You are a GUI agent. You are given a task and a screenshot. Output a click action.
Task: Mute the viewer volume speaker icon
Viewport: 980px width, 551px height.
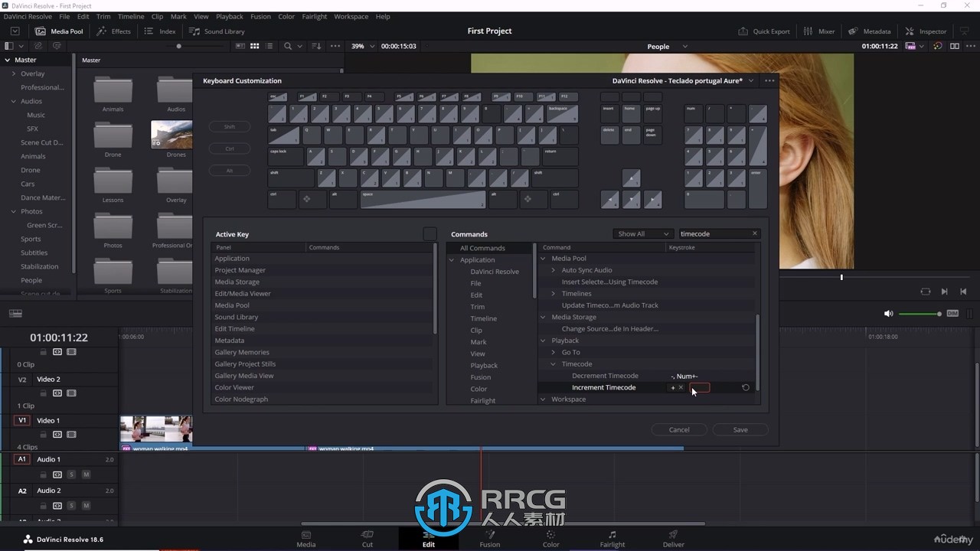coord(888,314)
